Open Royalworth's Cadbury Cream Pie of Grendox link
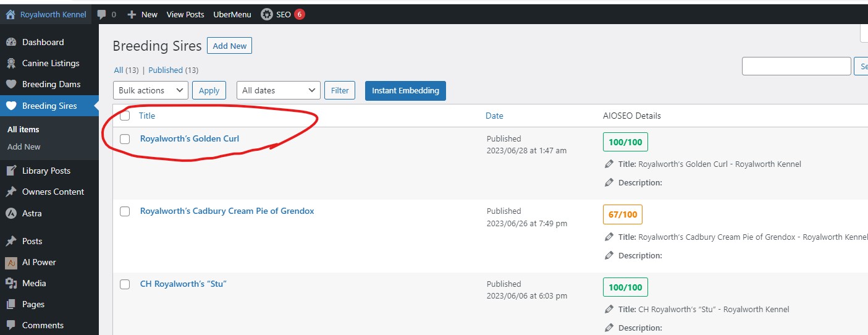This screenshot has width=868, height=335. point(227,211)
